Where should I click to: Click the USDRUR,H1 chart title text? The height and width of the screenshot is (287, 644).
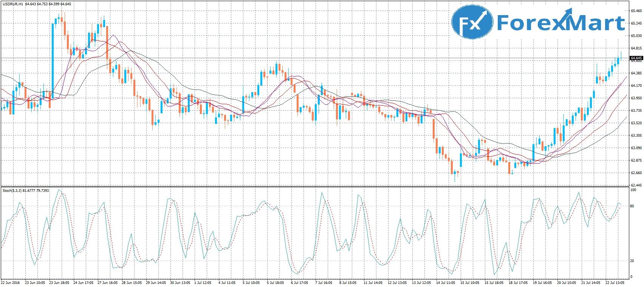[12, 4]
